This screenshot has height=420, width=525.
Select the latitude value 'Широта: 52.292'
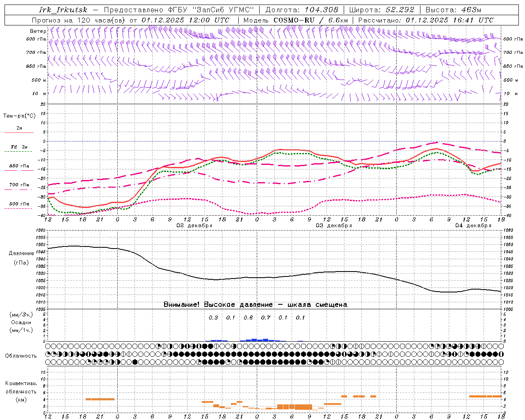(382, 10)
